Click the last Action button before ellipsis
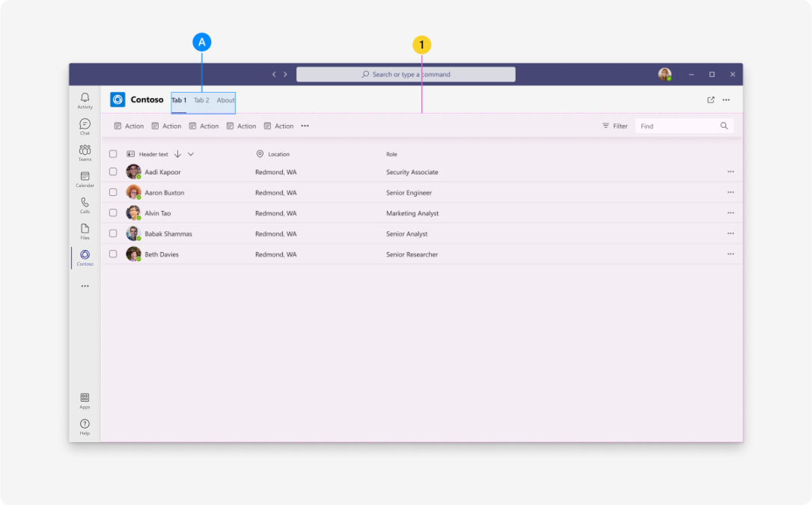812x505 pixels. 278,126
